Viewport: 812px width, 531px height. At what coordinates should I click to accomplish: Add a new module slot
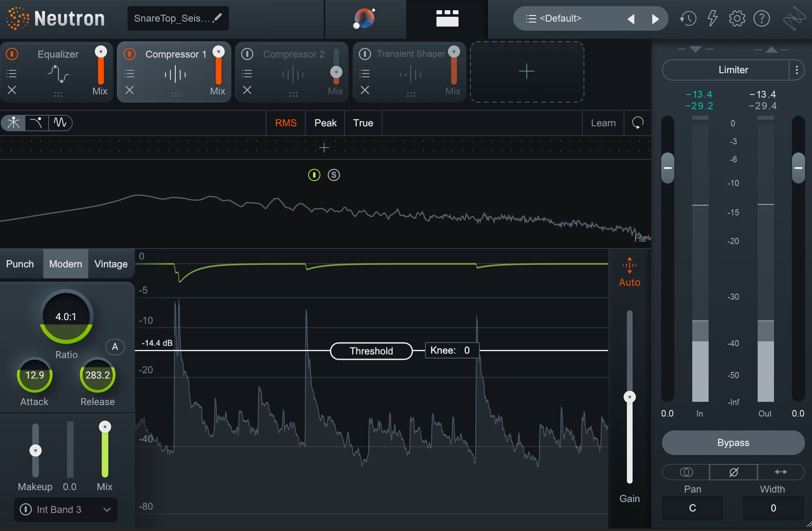click(527, 72)
